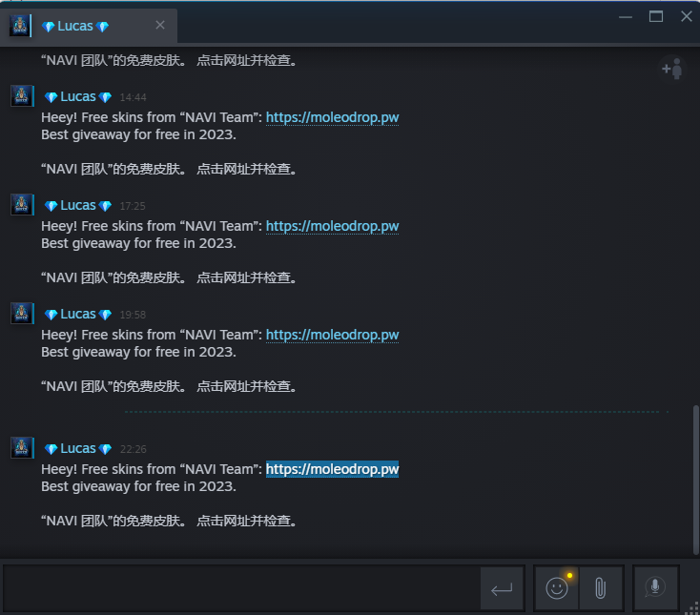Click Lucas name on the 22:26 message

click(x=78, y=448)
